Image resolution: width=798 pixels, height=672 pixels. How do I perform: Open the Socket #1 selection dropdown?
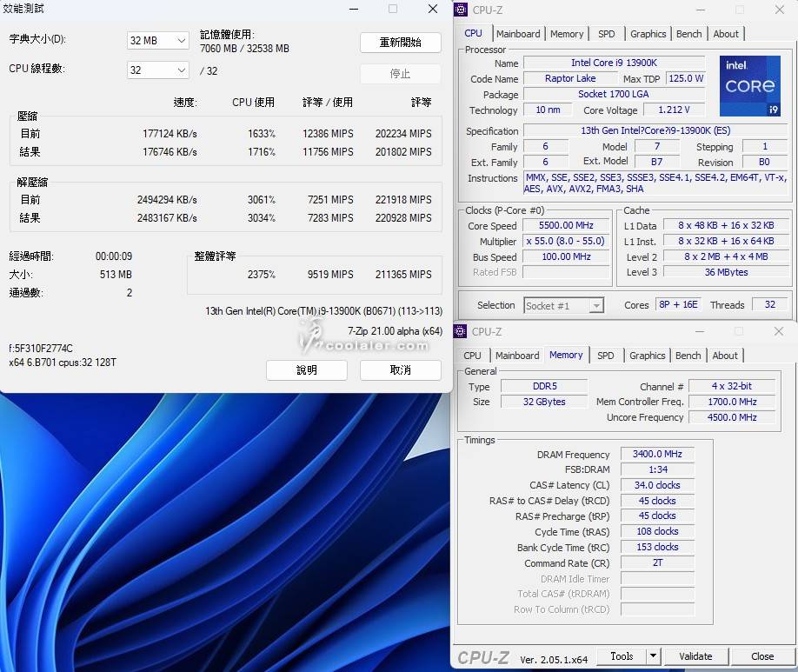(563, 305)
